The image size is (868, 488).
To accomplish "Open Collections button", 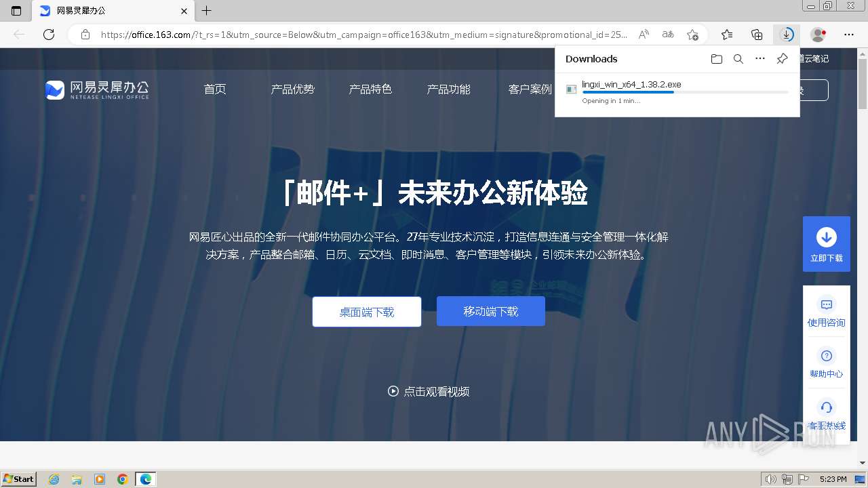I will (x=757, y=35).
